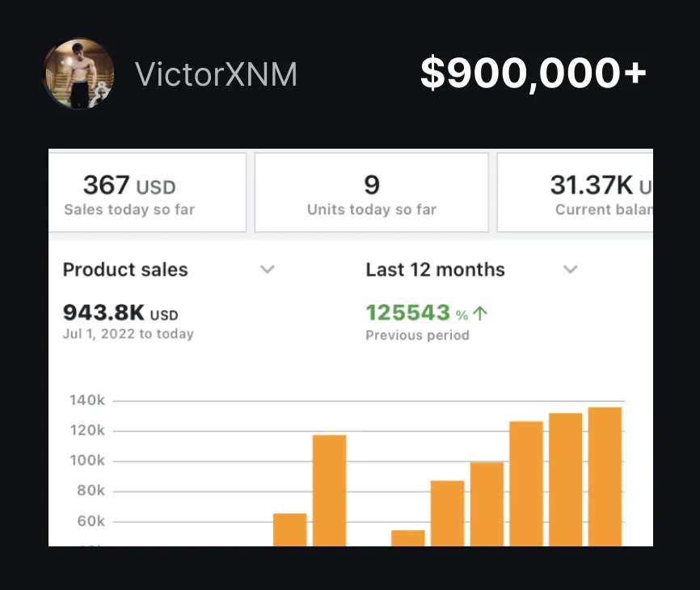
Task: Select the 31.37K Current balance card
Action: [x=574, y=192]
